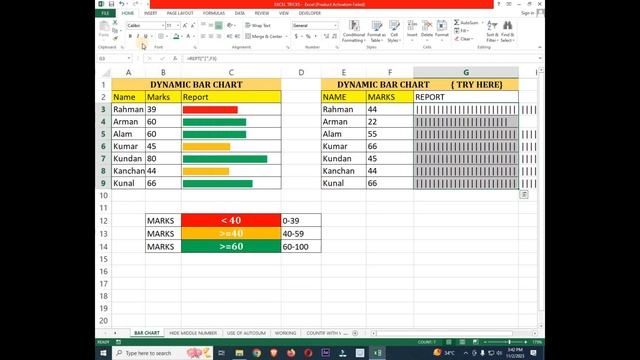Screen dimensions: 640x360
Task: Click the formula bar input
Action: click(361, 58)
